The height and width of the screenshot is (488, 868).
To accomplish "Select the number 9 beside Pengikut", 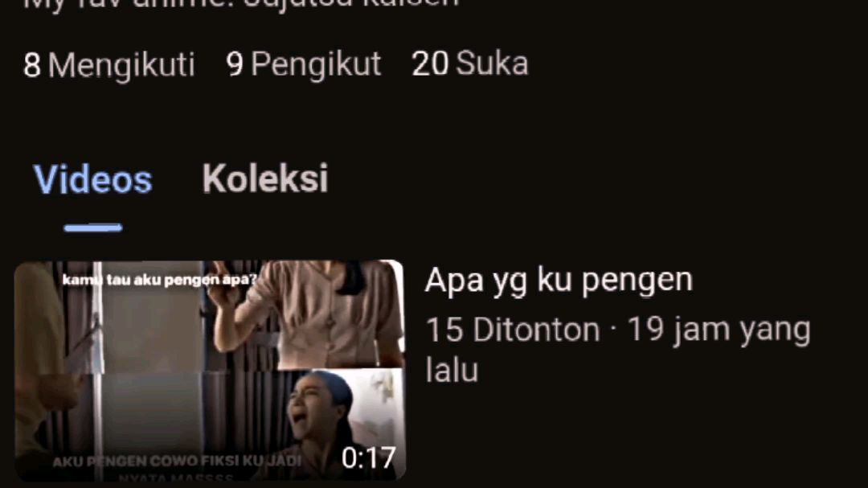I will [235, 64].
